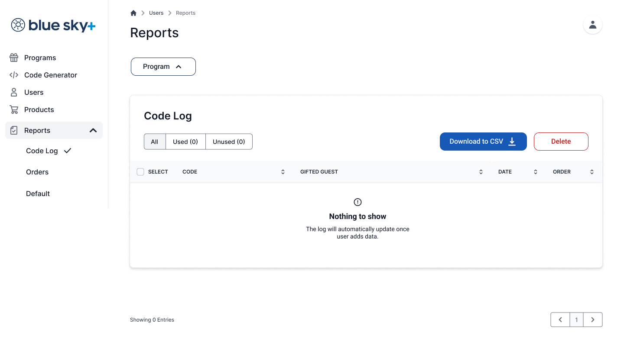Switch to the Used (0) tab
624x364 pixels.
click(x=185, y=142)
